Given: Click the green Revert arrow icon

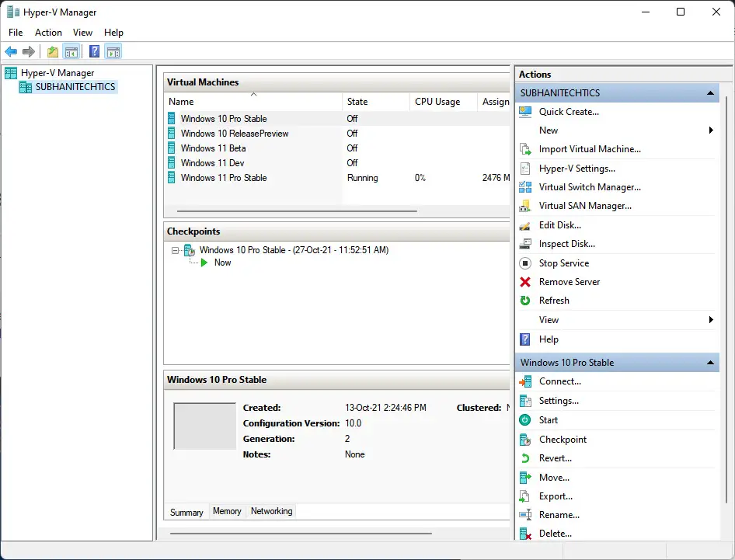Looking at the screenshot, I should 525,458.
